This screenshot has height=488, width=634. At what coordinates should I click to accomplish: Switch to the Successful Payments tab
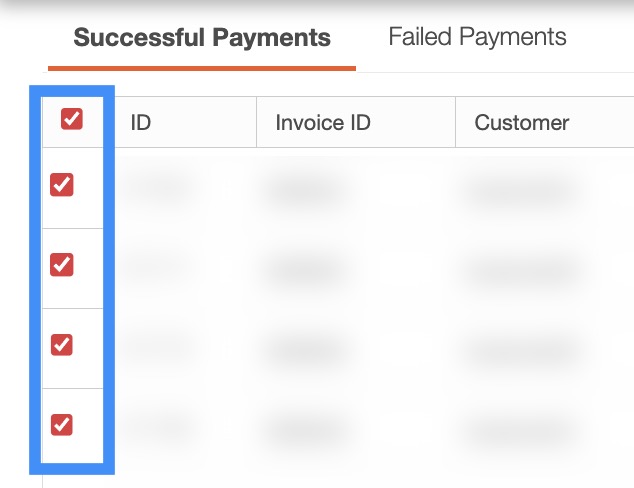pos(202,39)
